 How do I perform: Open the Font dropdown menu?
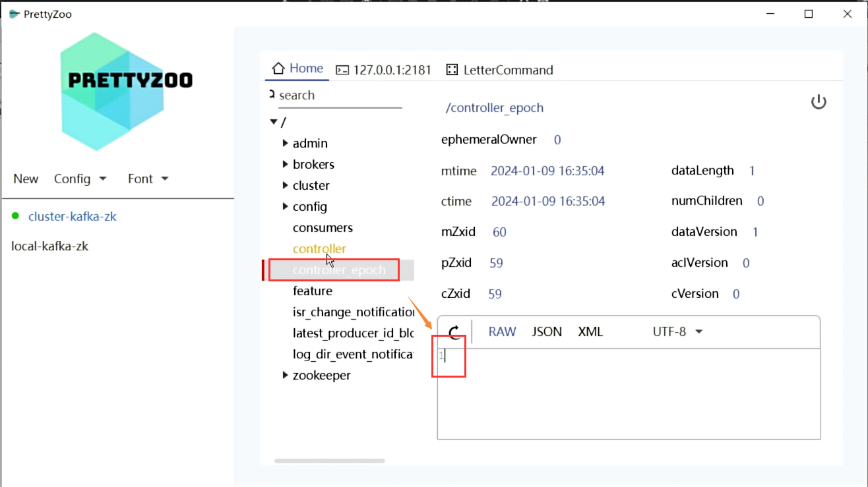148,179
